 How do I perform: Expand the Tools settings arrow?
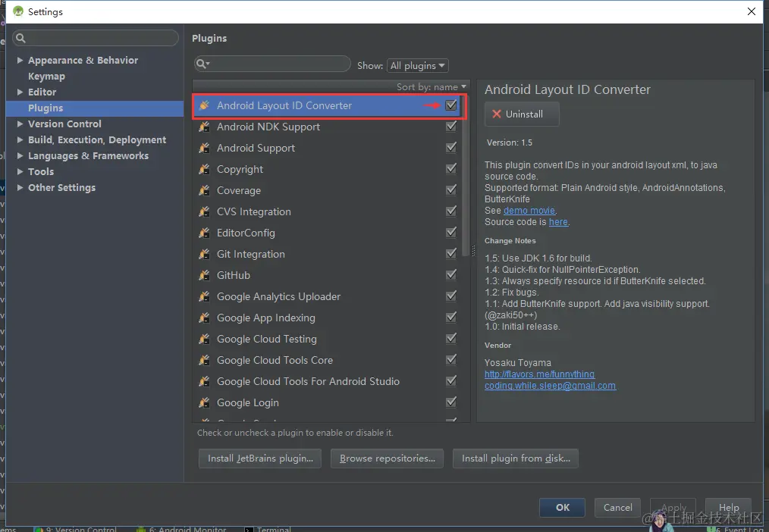tap(20, 171)
